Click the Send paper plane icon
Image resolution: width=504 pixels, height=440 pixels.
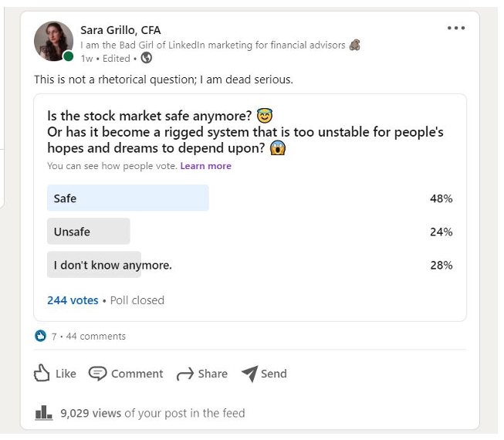click(249, 374)
